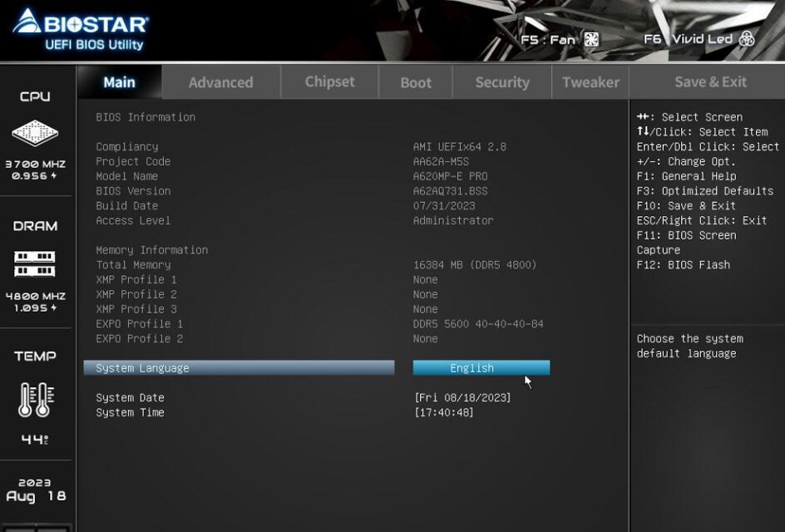Click the XMP Profile 3 label
785x532 pixels.
point(136,309)
